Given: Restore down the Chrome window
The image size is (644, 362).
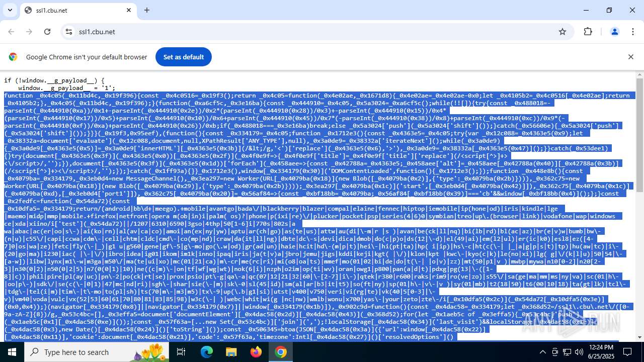Looking at the screenshot, I should tap(609, 10).
